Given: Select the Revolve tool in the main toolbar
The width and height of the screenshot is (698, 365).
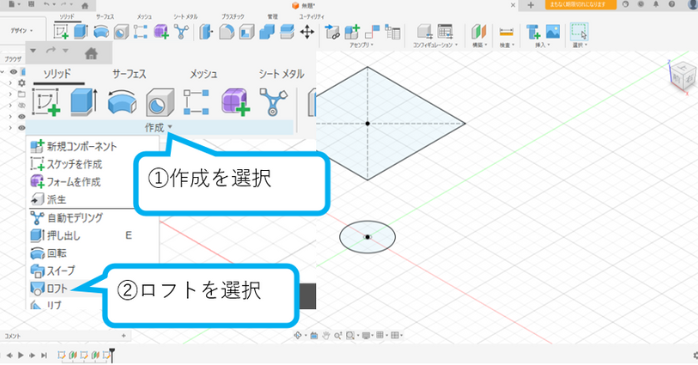Looking at the screenshot, I should pyautogui.click(x=101, y=32).
